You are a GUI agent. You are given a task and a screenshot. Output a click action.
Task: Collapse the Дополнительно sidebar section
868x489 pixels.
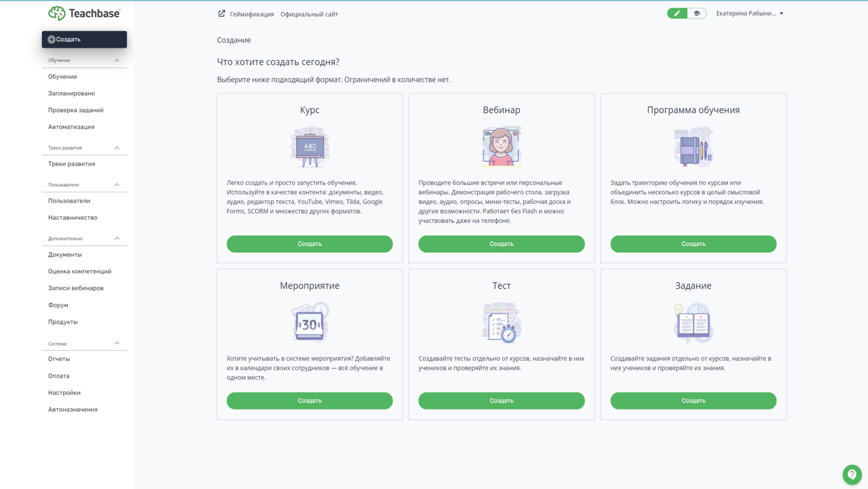[x=117, y=239]
